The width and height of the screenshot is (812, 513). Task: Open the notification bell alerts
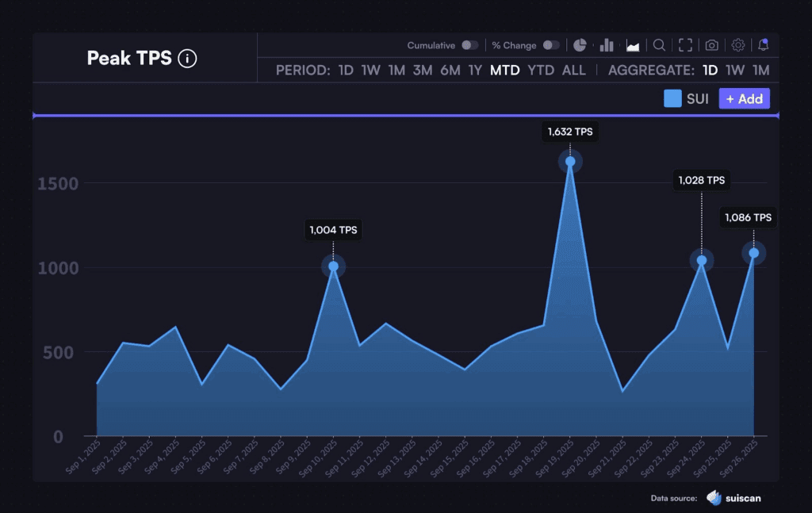(x=763, y=44)
